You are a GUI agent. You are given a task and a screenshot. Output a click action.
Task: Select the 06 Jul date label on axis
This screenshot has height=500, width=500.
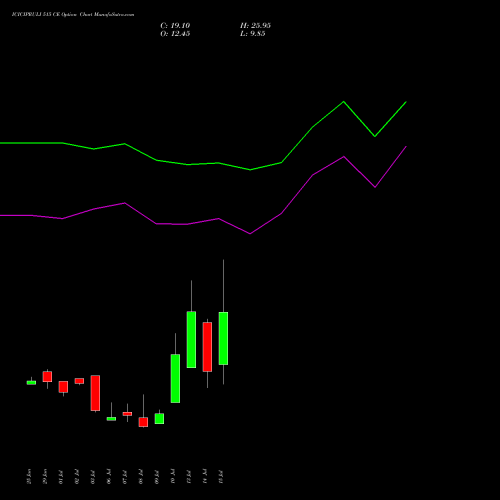[x=109, y=476]
